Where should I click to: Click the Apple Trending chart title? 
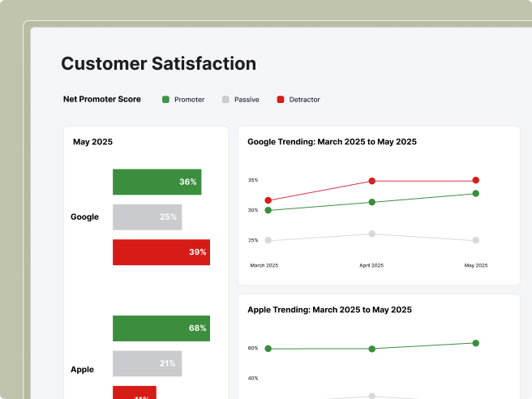pyautogui.click(x=329, y=310)
